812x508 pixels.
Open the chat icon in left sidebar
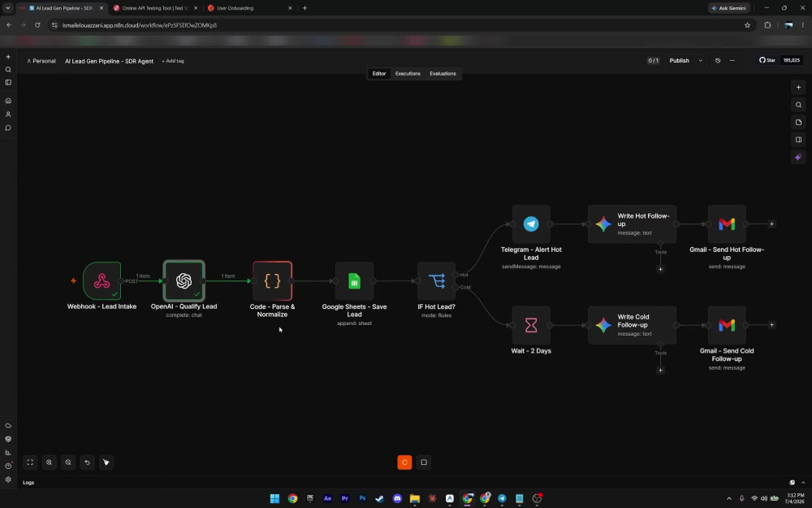[x=8, y=128]
